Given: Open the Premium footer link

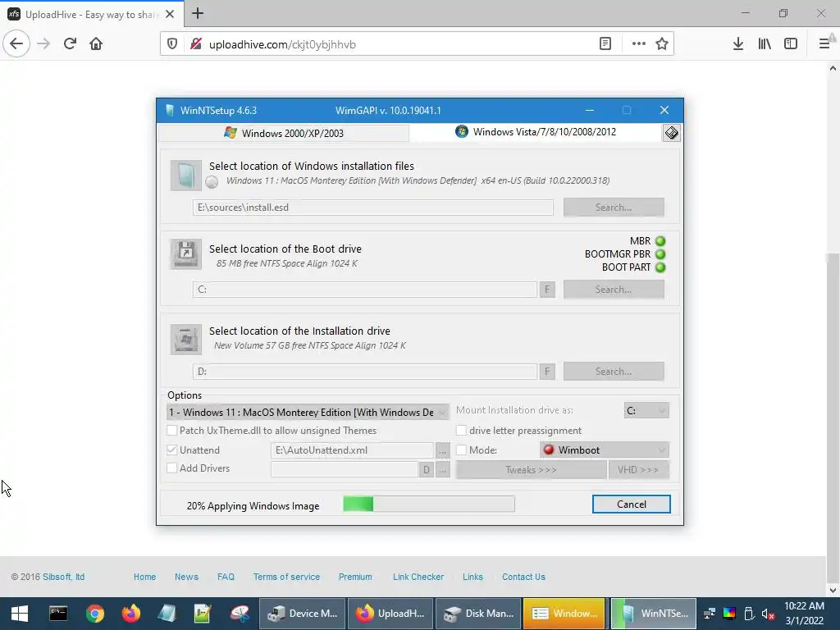Looking at the screenshot, I should click(355, 577).
